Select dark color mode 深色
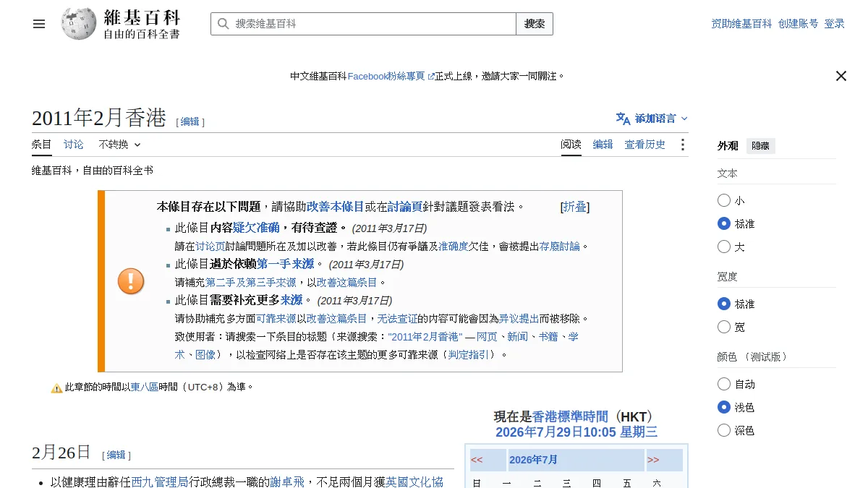 point(724,430)
